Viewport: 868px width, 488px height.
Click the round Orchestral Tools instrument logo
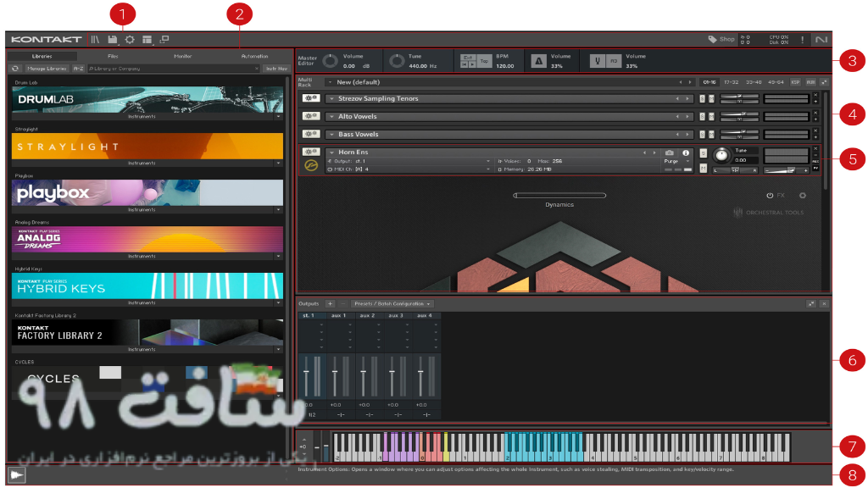311,165
